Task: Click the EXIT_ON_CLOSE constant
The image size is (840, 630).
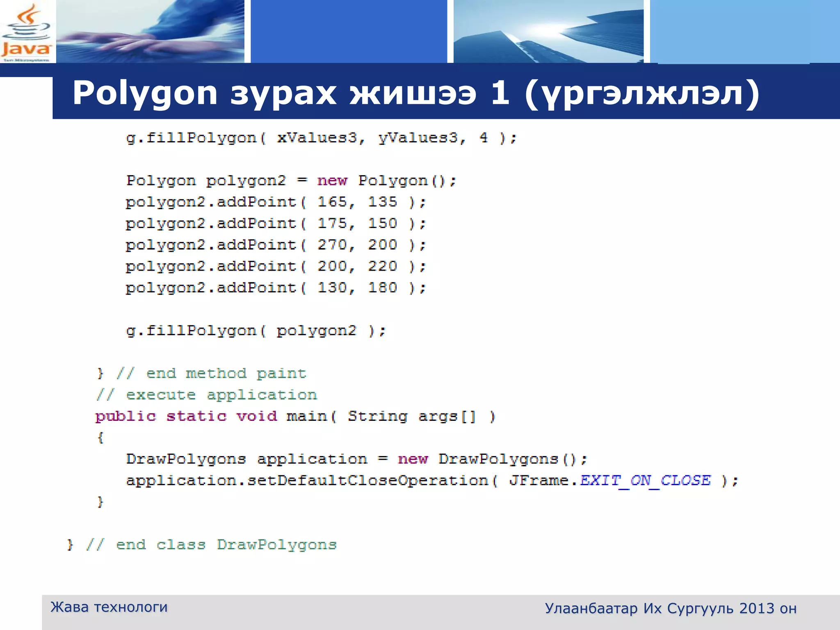Action: pyautogui.click(x=645, y=480)
